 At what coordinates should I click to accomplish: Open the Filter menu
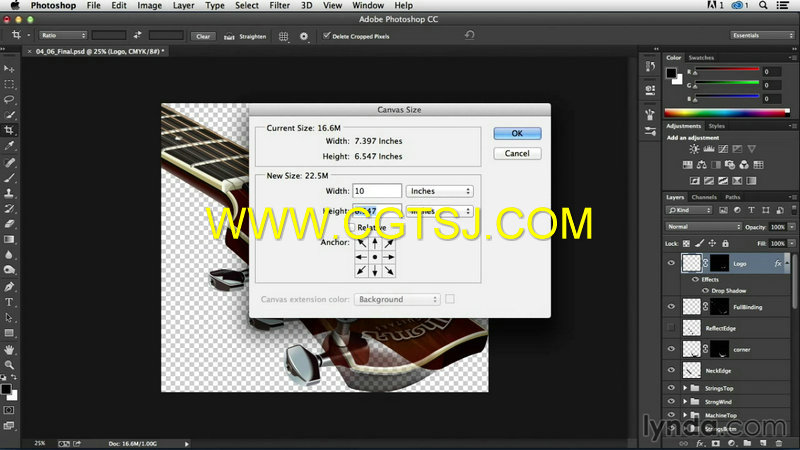[280, 5]
